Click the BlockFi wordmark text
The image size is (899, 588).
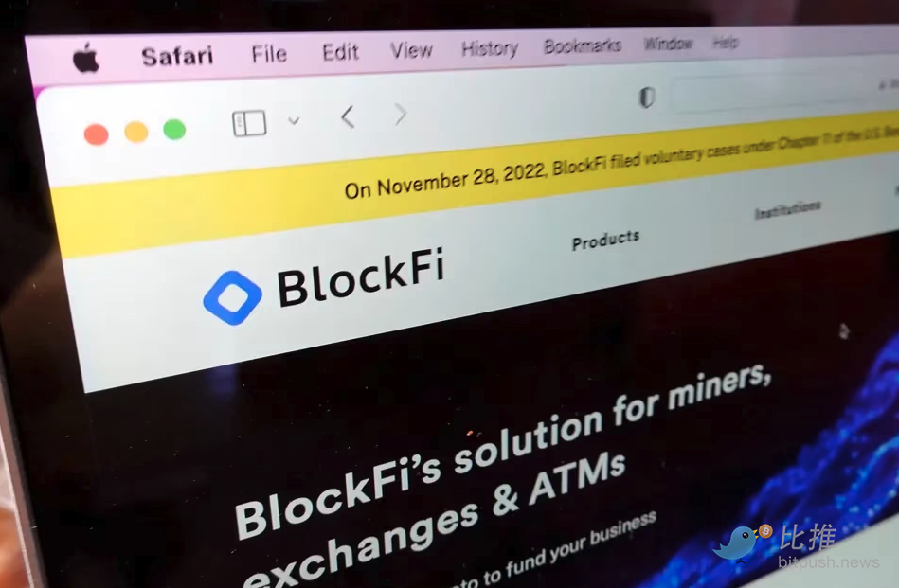pyautogui.click(x=361, y=278)
